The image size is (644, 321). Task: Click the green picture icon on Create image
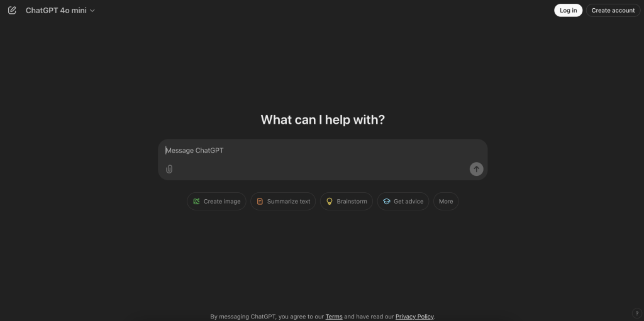click(x=197, y=202)
